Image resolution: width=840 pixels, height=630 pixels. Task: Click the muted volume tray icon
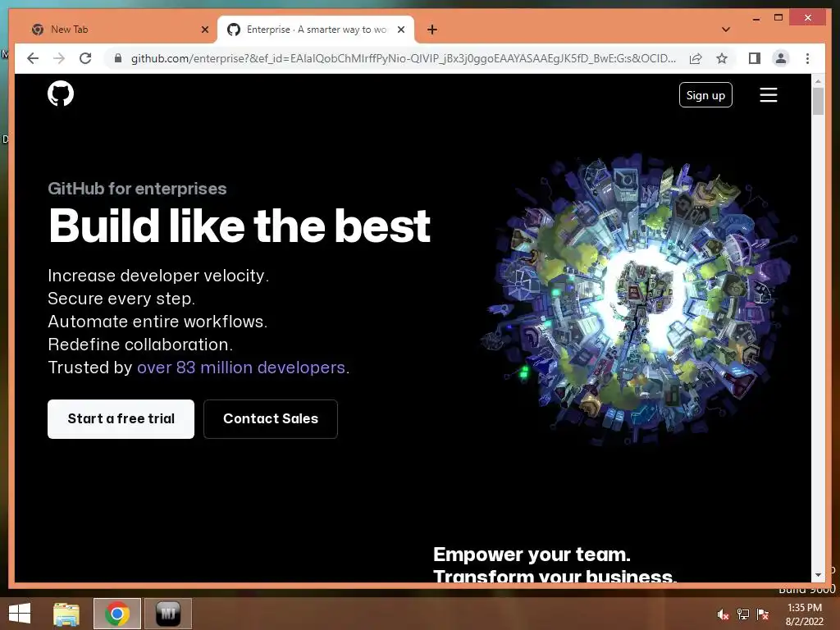click(x=724, y=614)
